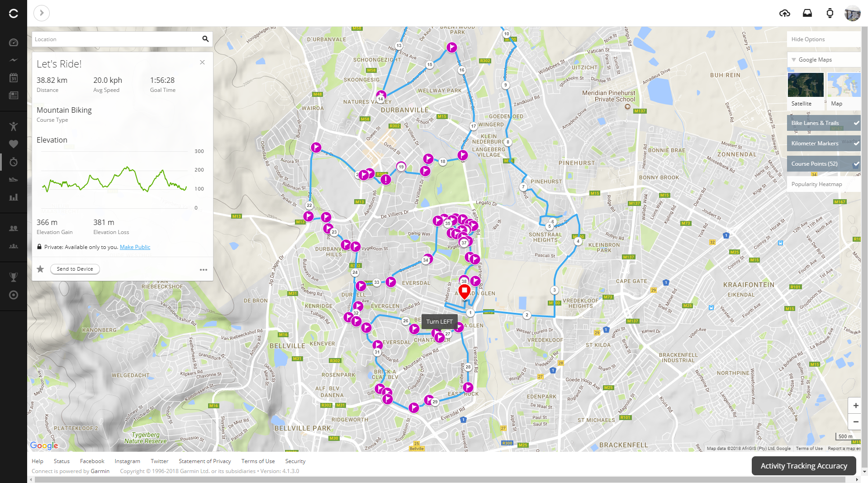Click kilometer marker 33 on route
This screenshot has height=483, width=868.
pyautogui.click(x=377, y=282)
